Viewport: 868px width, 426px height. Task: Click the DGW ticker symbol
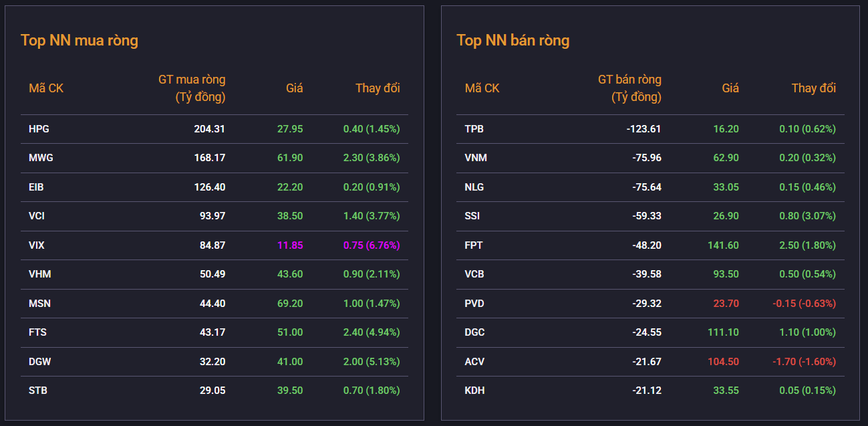click(40, 362)
